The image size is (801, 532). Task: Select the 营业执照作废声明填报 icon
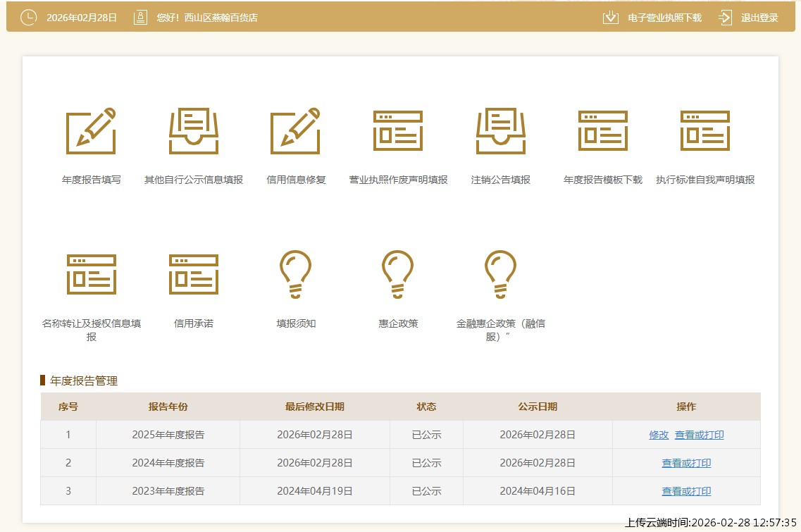tap(398, 131)
